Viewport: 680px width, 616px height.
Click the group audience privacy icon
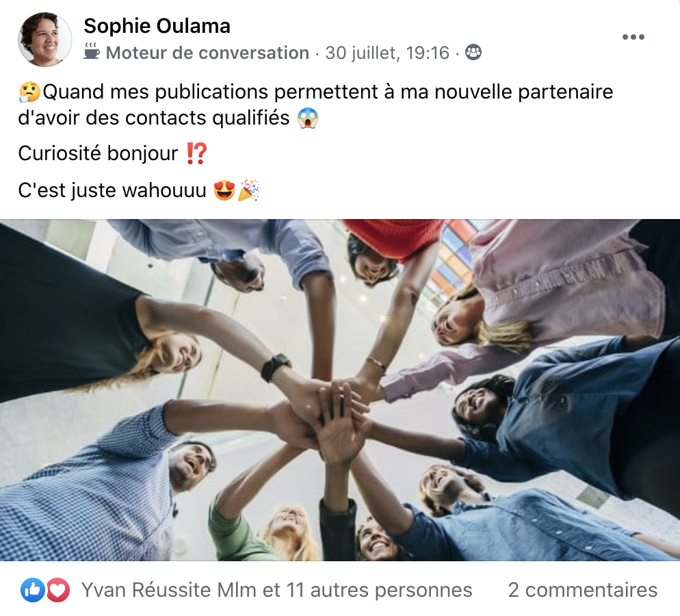[x=473, y=53]
